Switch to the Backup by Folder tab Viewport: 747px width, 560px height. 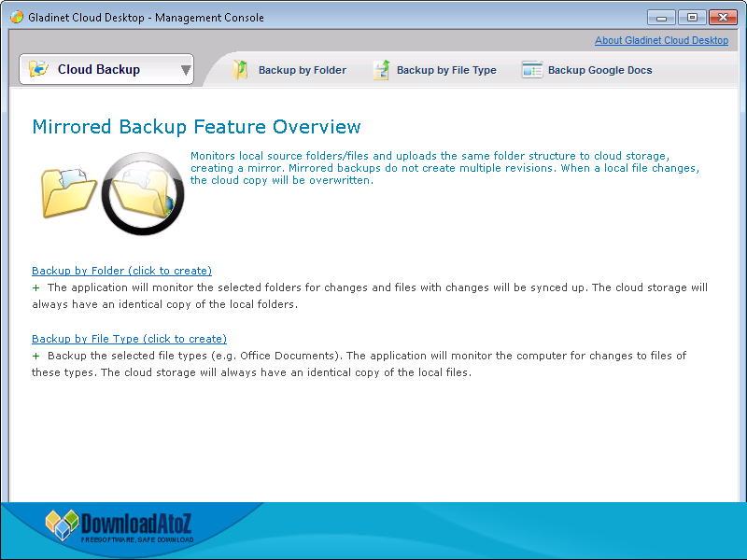(302, 70)
